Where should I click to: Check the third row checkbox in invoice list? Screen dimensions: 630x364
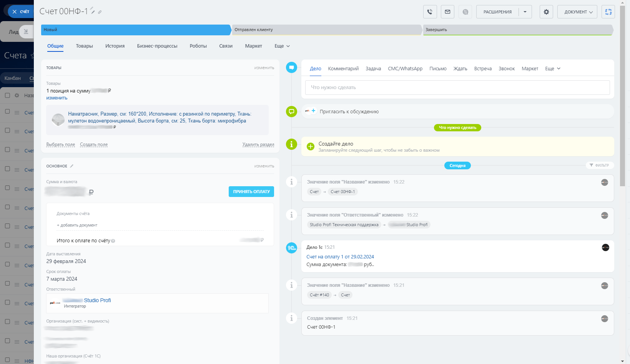pos(7,149)
